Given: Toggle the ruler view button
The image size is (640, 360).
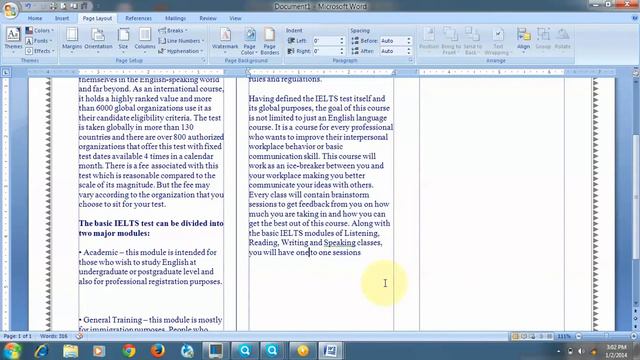Looking at the screenshot, I should tap(636, 72).
